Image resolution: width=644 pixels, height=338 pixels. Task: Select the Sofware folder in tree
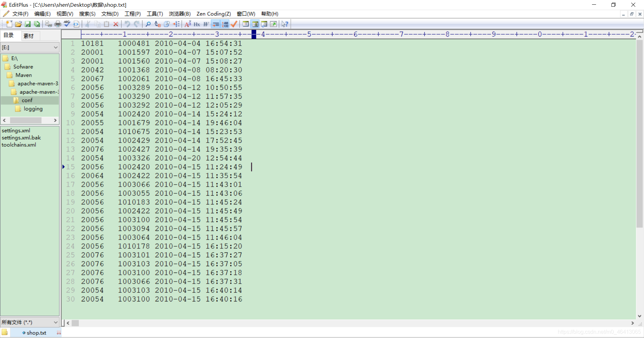(x=23, y=67)
